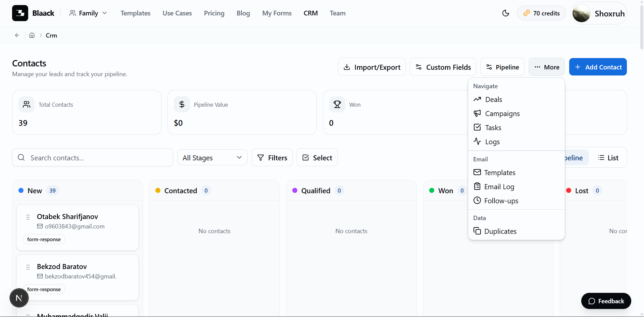Switch to List view
This screenshot has height=317, width=644.
(608, 157)
